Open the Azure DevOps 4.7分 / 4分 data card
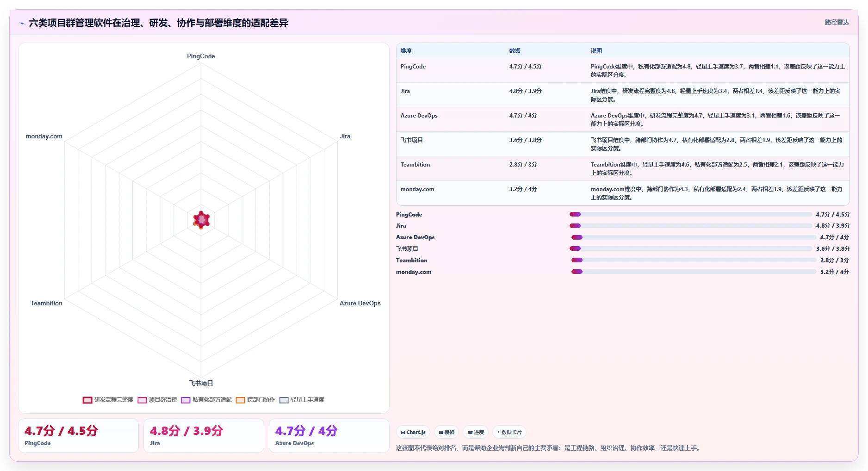This screenshot has height=471, width=868. [x=329, y=435]
